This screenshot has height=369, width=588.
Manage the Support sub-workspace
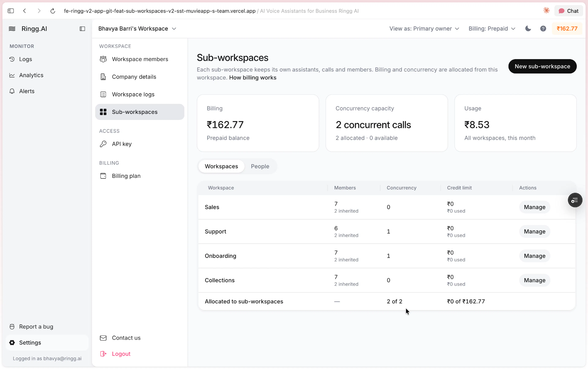535,231
